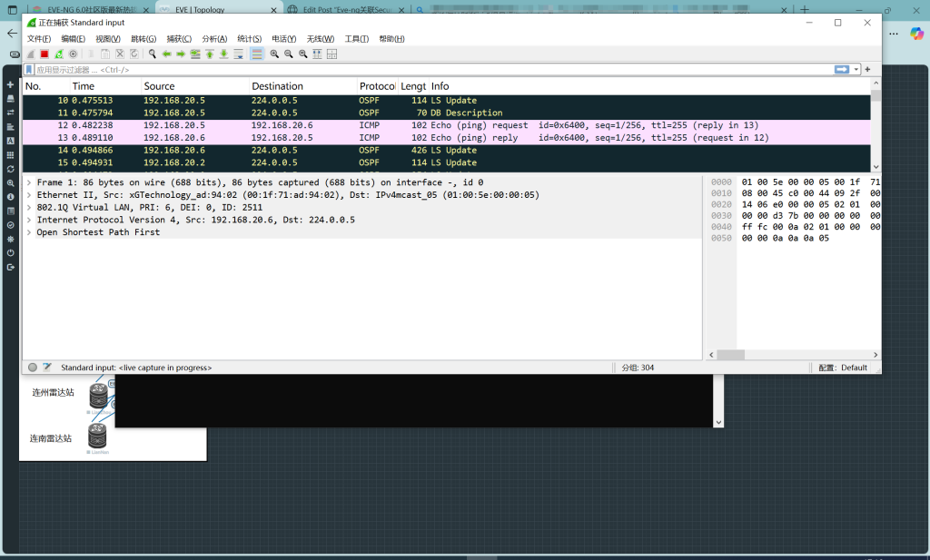The width and height of the screenshot is (930, 560).
Task: Go to the previous packet with the green left arrow
Action: pyautogui.click(x=167, y=54)
